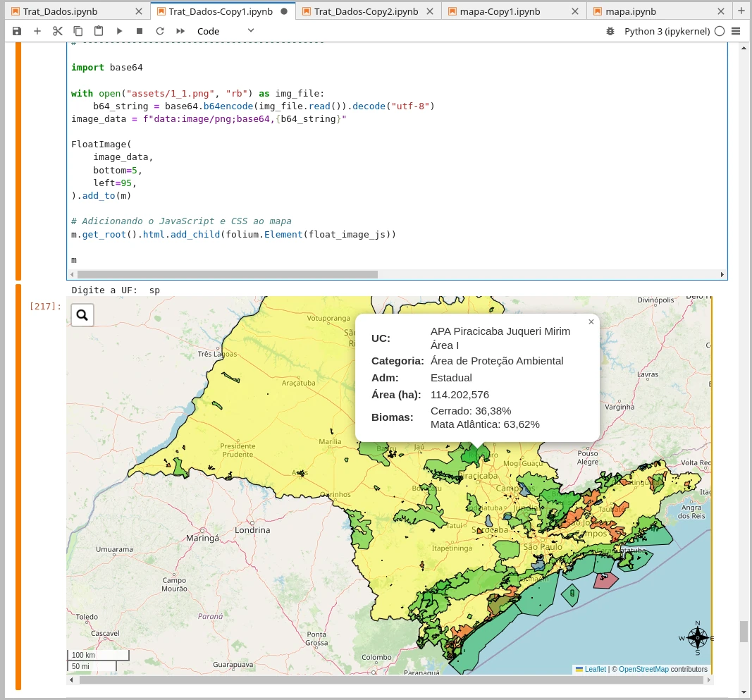
Task: Paste cell from clipboard
Action: click(99, 31)
